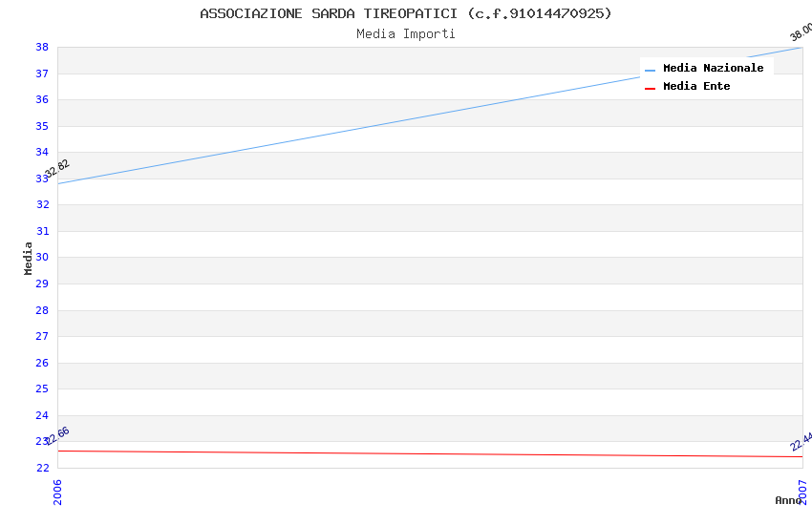Click the y-axis value 27
The image size is (812, 525).
42,336
